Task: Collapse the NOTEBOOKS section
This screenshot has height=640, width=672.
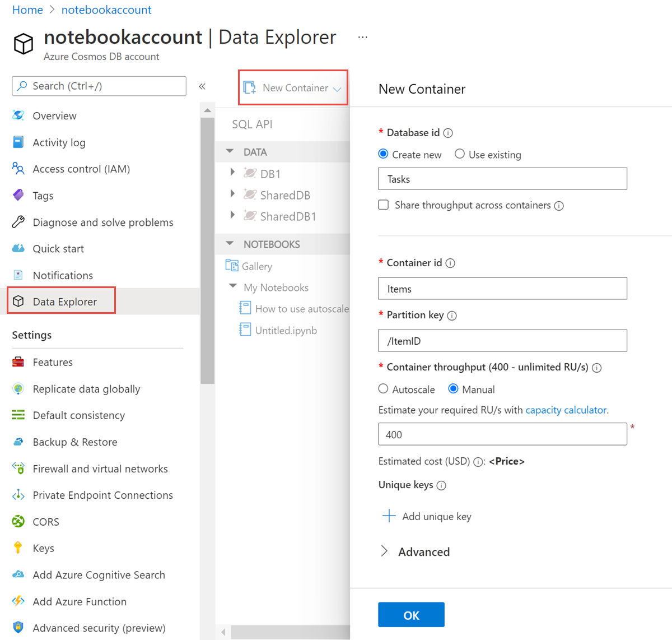Action: [x=230, y=243]
